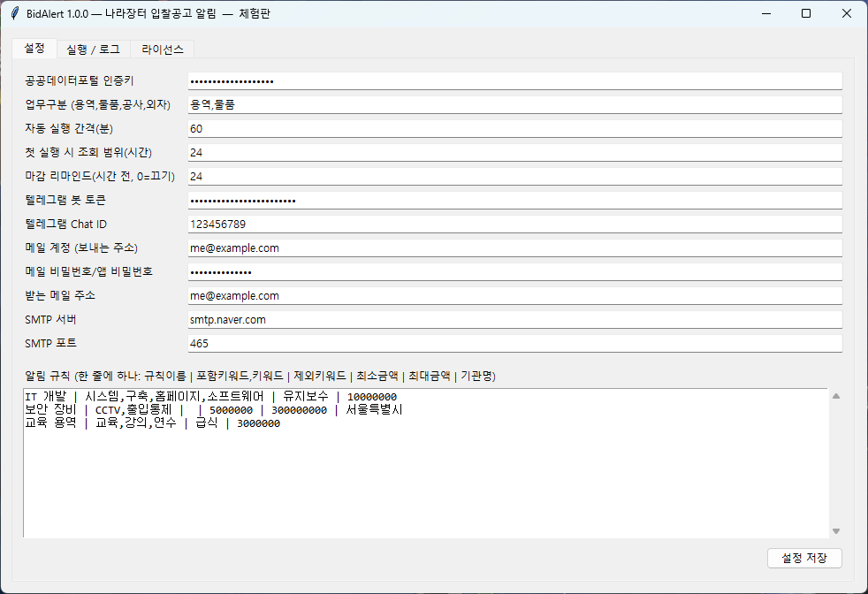Image resolution: width=868 pixels, height=594 pixels.
Task: Click the 받는 메일 주소 input
Action: tap(514, 295)
